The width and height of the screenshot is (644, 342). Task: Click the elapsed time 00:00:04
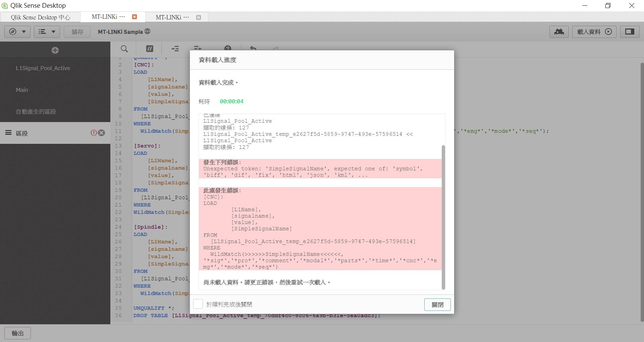tap(231, 101)
